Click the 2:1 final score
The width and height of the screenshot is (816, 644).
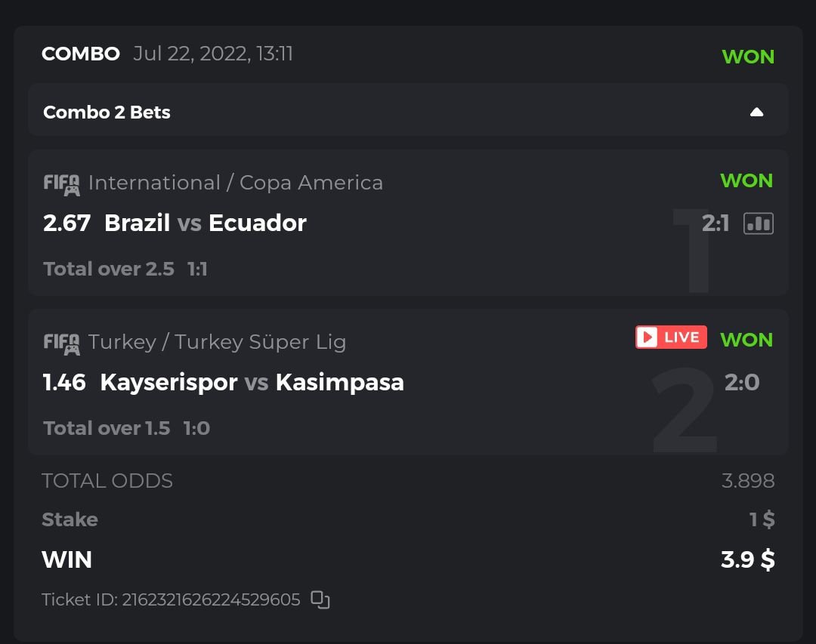click(x=716, y=223)
